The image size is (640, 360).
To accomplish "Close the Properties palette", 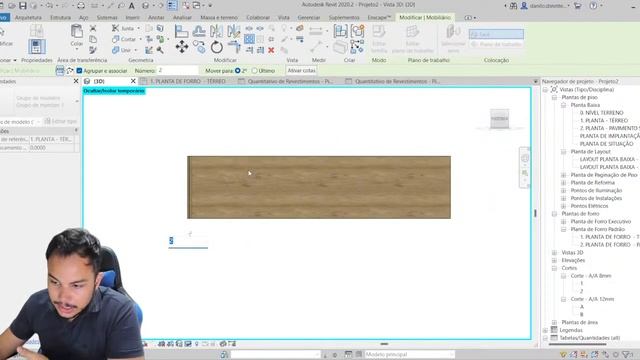I will click(x=76, y=81).
